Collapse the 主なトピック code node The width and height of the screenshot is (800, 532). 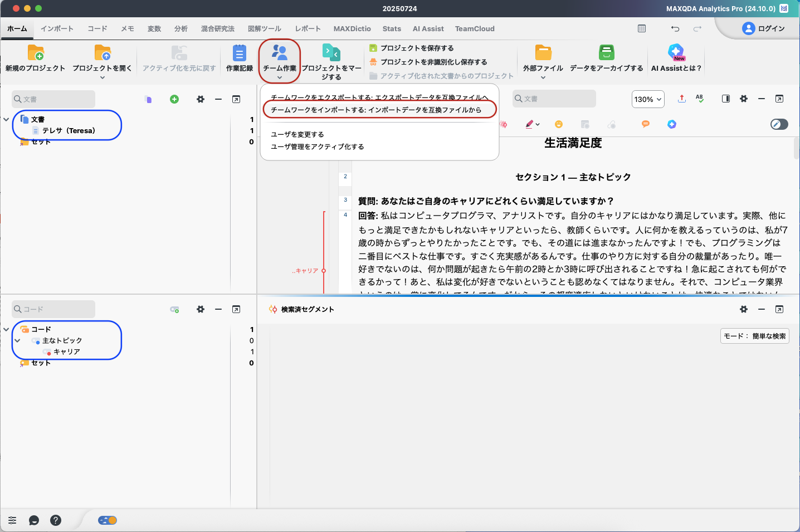pos(17,340)
